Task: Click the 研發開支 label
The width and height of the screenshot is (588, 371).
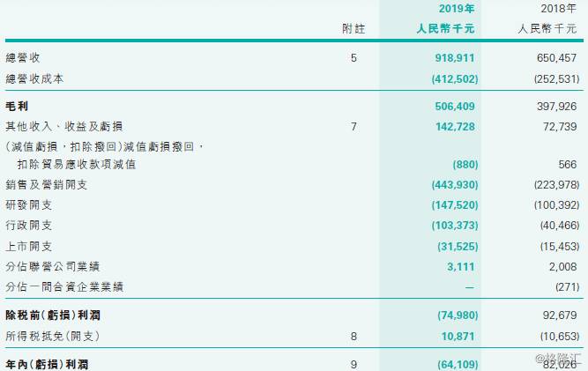Action: tap(28, 204)
